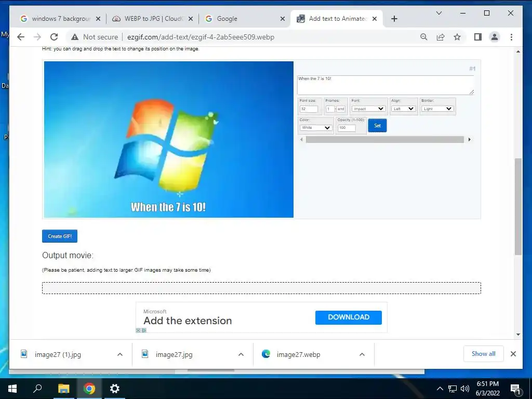Click the page scroll-down arrow
The image size is (532, 399).
coord(518,335)
